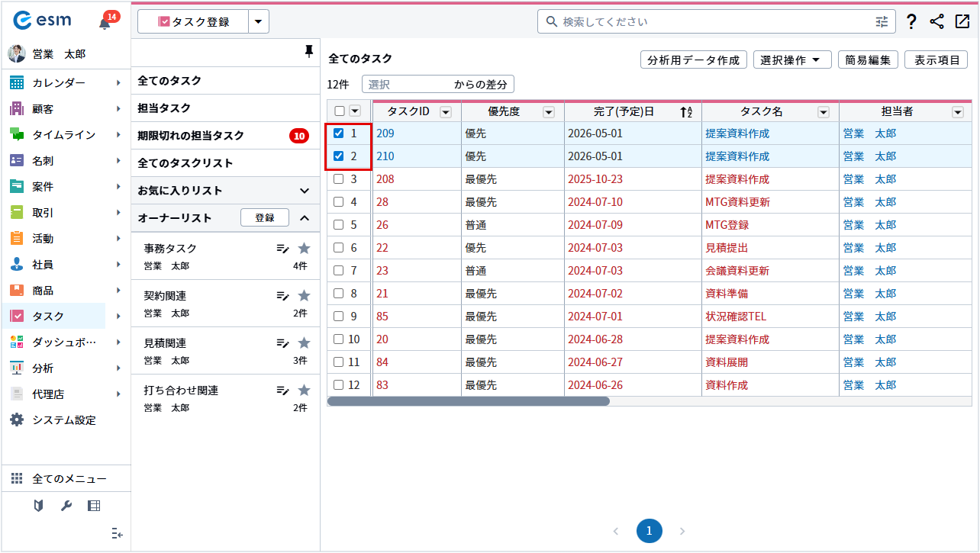Click the 分析用データ作成 button
The width and height of the screenshot is (980, 553).
(x=693, y=60)
